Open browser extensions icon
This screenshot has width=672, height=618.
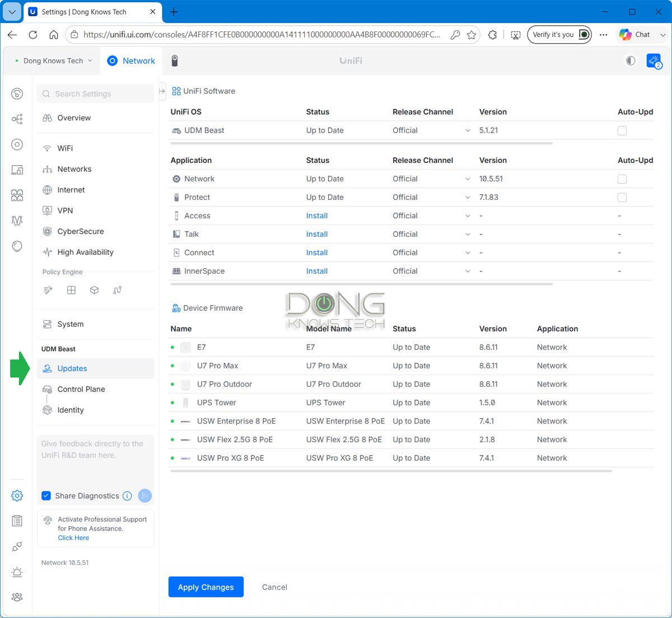pyautogui.click(x=492, y=35)
